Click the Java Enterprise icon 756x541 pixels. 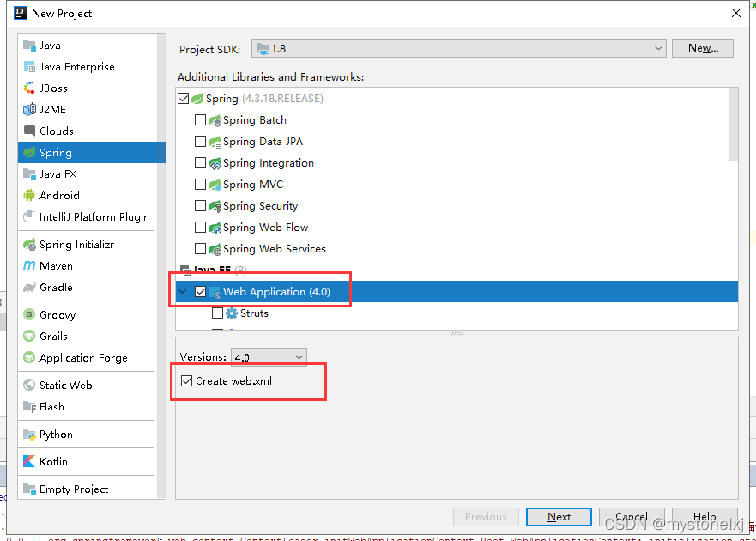29,67
